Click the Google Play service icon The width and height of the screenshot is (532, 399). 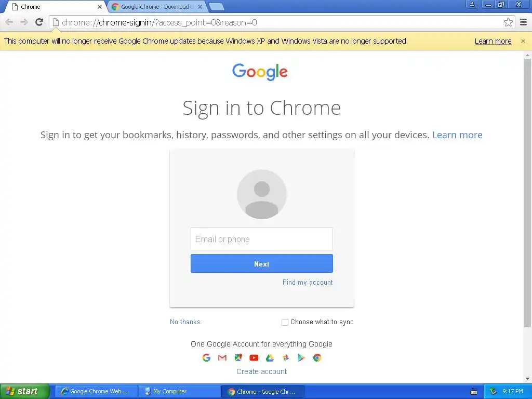click(301, 357)
